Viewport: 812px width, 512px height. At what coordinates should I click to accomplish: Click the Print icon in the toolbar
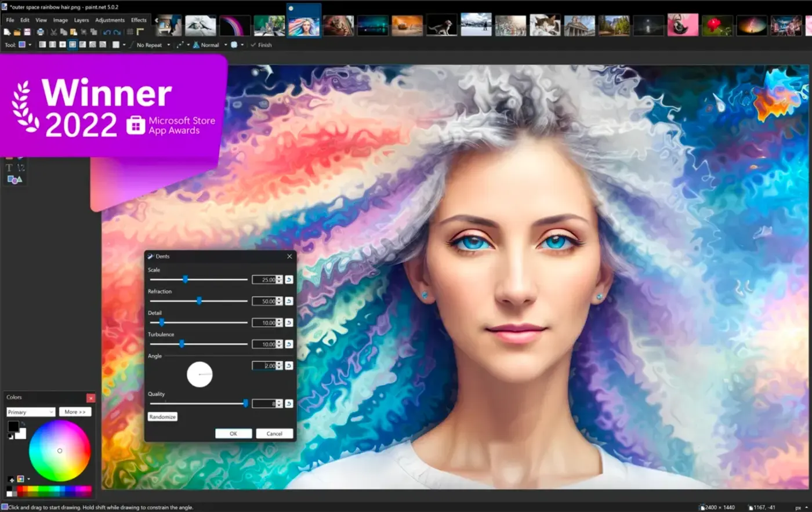click(x=40, y=32)
